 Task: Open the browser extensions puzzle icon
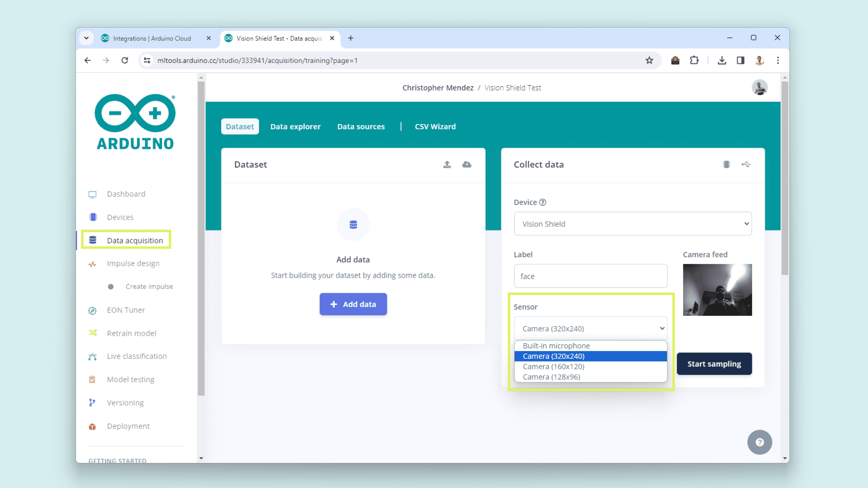[x=694, y=60]
